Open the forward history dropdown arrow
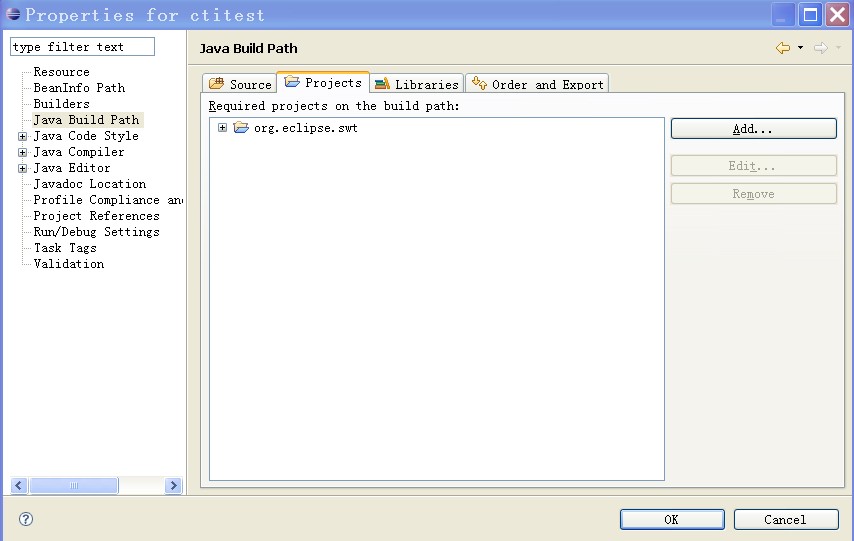The width and height of the screenshot is (854, 541). [x=838, y=48]
